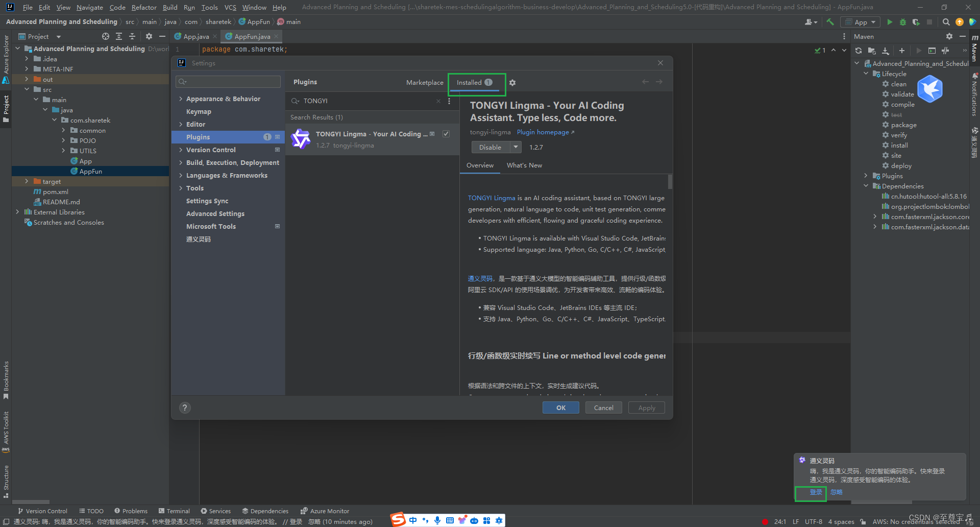The width and height of the screenshot is (980, 527).
Task: Click login link in notification popup
Action: pyautogui.click(x=816, y=492)
